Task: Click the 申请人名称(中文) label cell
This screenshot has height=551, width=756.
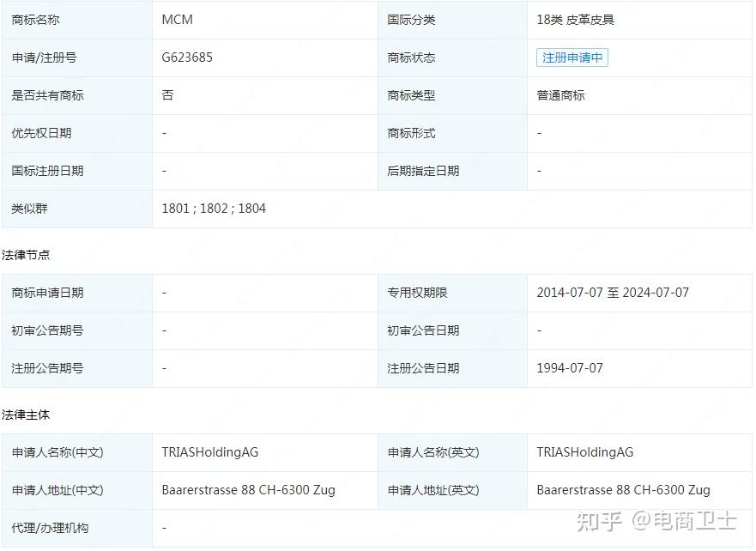Action: tap(77, 452)
